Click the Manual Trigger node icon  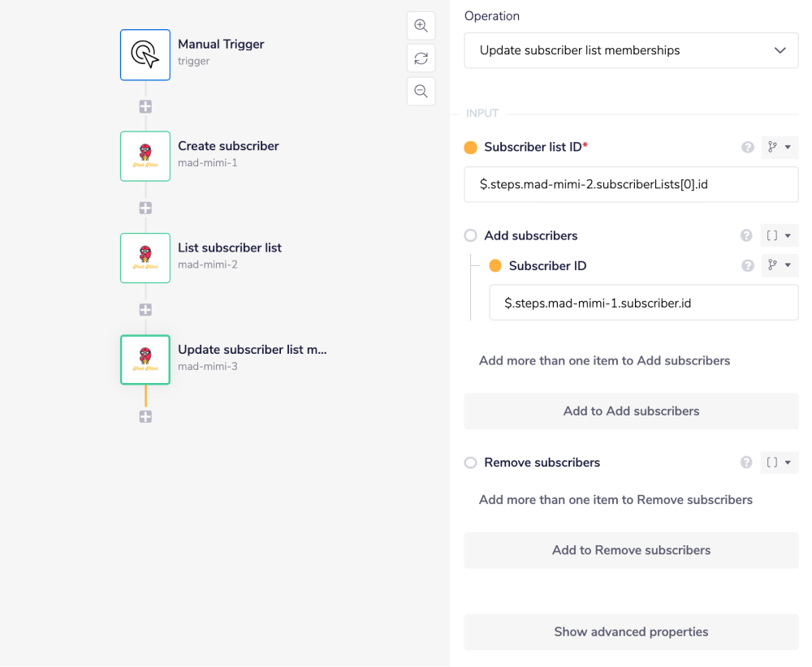point(145,55)
